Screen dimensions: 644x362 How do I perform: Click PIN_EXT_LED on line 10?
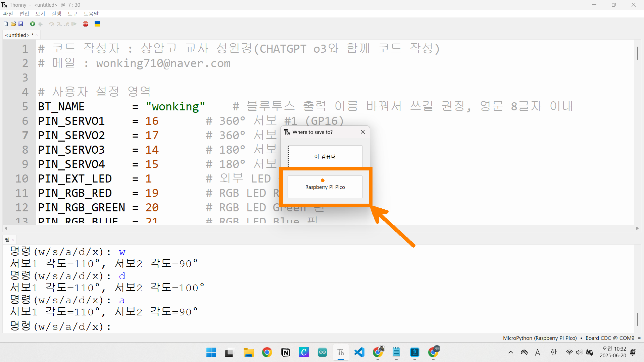point(75,179)
